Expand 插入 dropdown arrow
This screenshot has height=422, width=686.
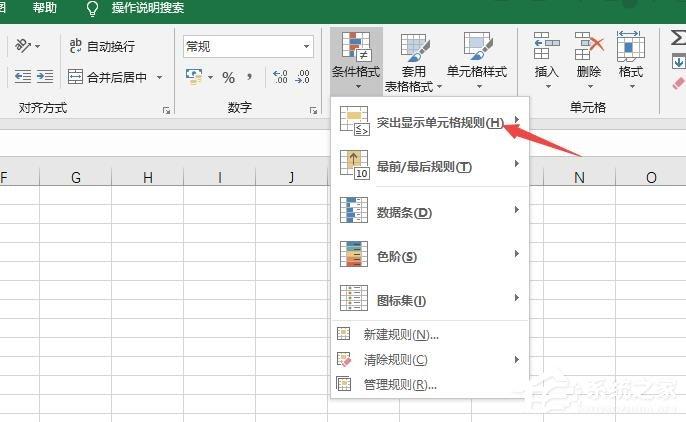[548, 87]
